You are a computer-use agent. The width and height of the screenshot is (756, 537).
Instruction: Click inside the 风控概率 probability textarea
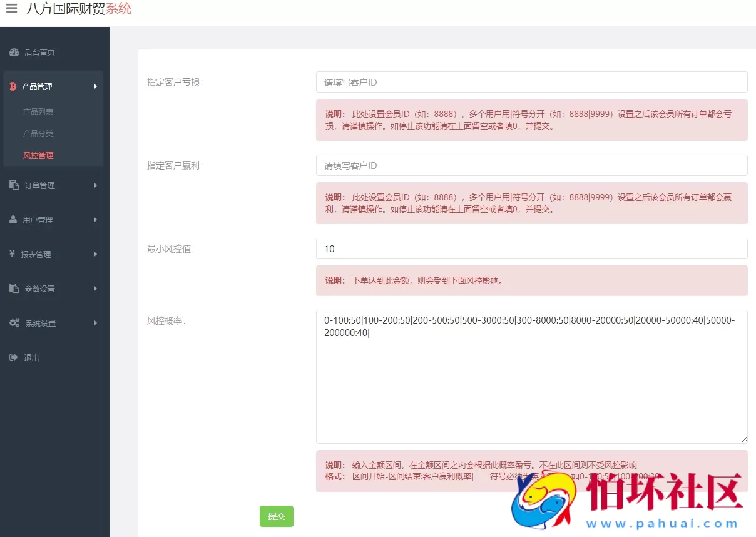point(531,376)
